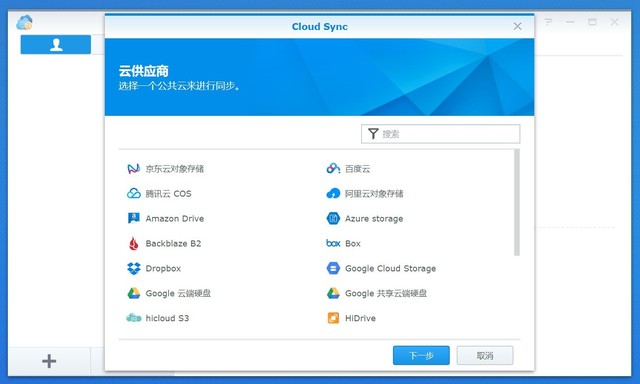
Task: Pick the Azure storage icon
Action: click(x=333, y=218)
